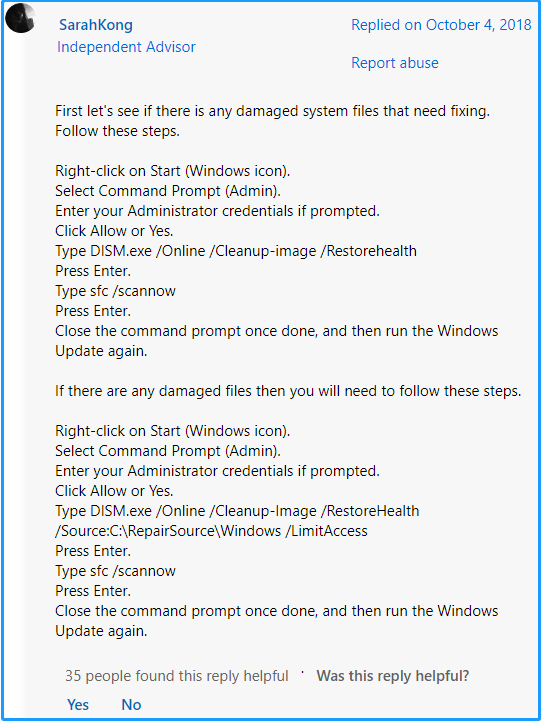Click the 35 people found this reply helpful text
The width and height of the screenshot is (542, 722).
(x=176, y=675)
